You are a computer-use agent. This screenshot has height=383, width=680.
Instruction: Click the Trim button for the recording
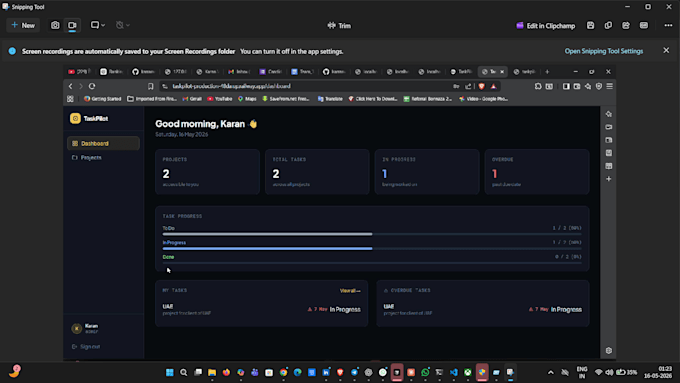[x=340, y=26]
